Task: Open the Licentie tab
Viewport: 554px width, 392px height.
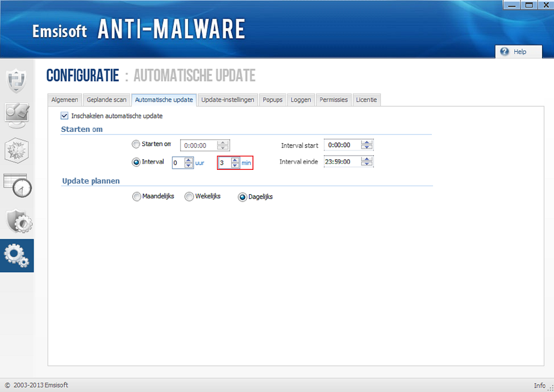Action: (366, 100)
